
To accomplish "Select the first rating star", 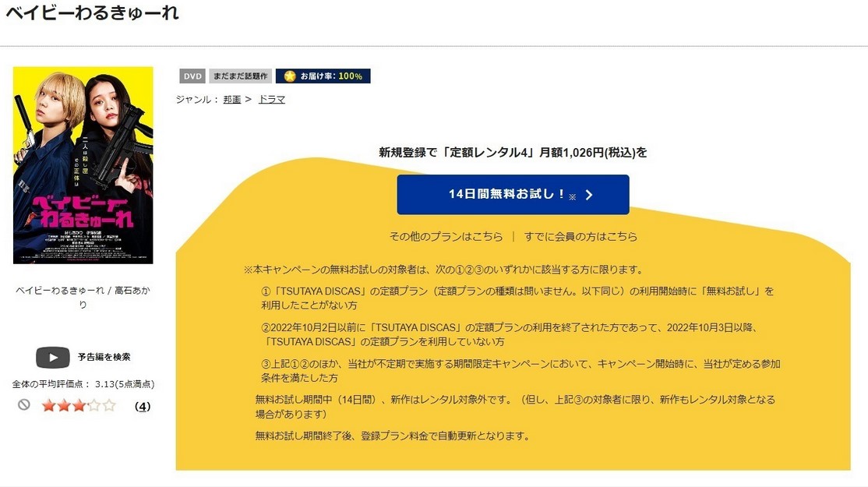I will [x=49, y=406].
